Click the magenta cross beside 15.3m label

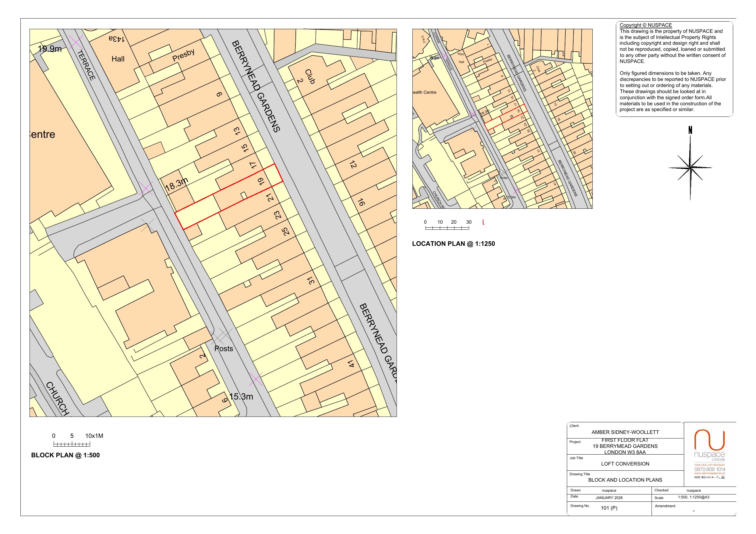(x=256, y=379)
